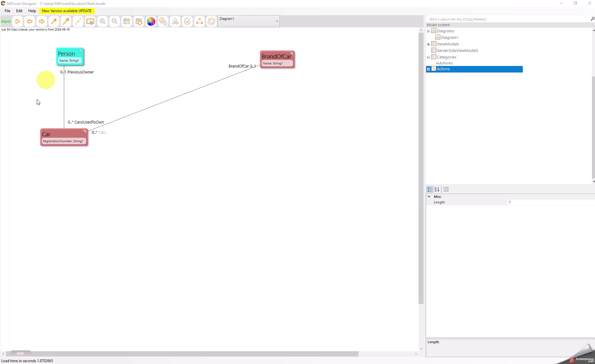Select the BrandOfCar class box
Screen dimensions: 595x364
pos(277,57)
